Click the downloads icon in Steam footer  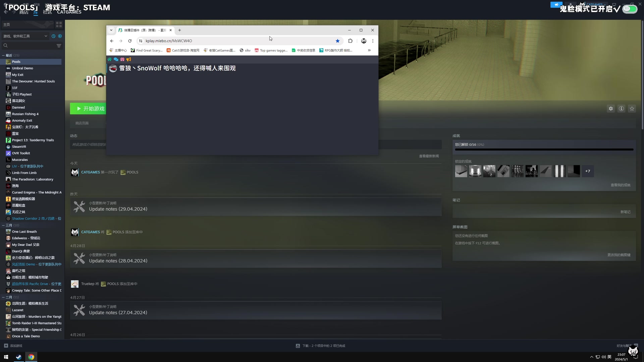pyautogui.click(x=298, y=346)
